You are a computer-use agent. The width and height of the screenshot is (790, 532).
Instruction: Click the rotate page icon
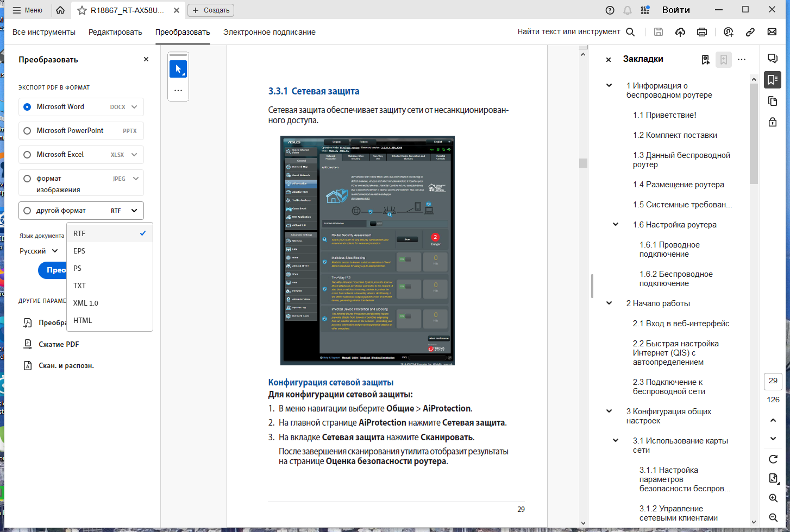click(773, 459)
